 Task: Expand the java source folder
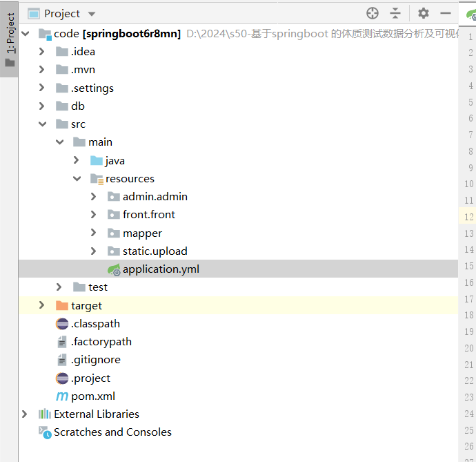point(77,160)
